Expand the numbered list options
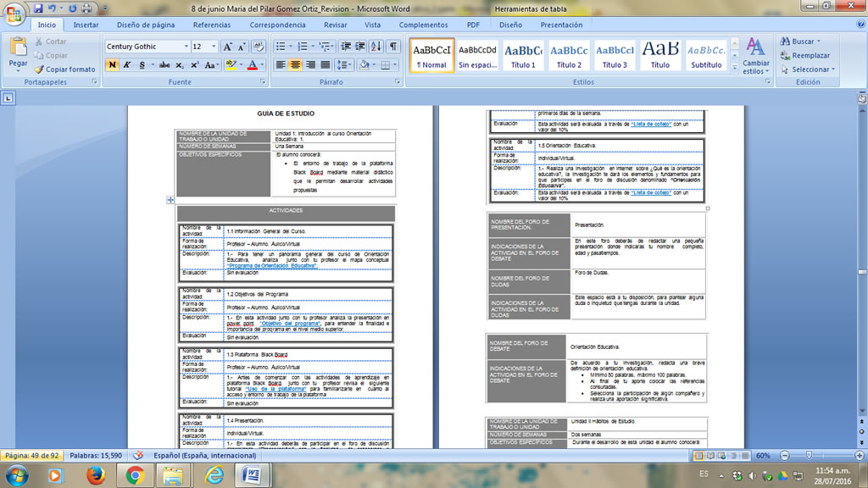Image resolution: width=868 pixels, height=488 pixels. pos(312,47)
